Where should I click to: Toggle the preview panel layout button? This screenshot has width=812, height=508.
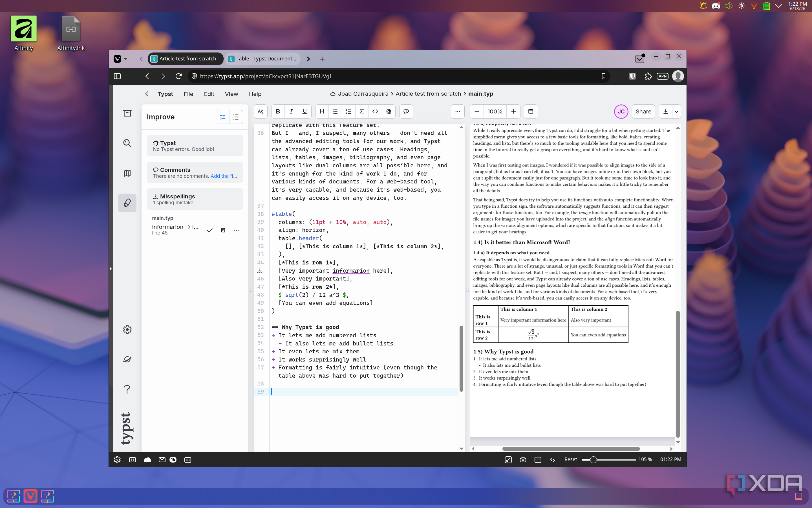(531, 111)
